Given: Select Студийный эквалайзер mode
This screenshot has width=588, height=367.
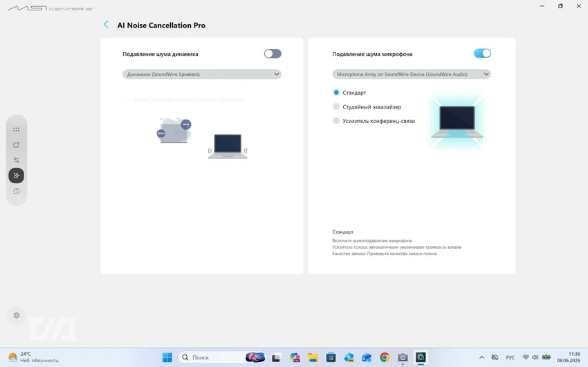Looking at the screenshot, I should coord(336,106).
